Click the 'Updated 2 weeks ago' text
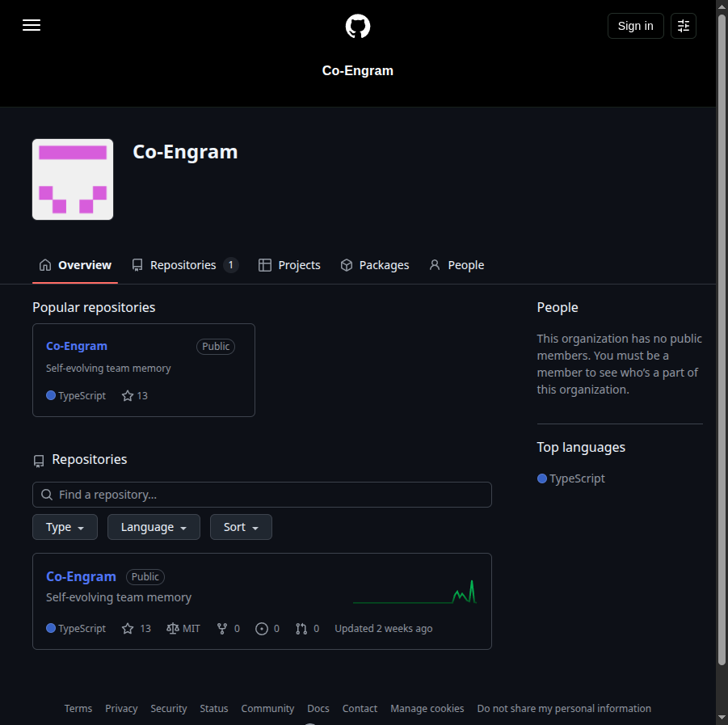This screenshot has height=725, width=728. [x=384, y=629]
